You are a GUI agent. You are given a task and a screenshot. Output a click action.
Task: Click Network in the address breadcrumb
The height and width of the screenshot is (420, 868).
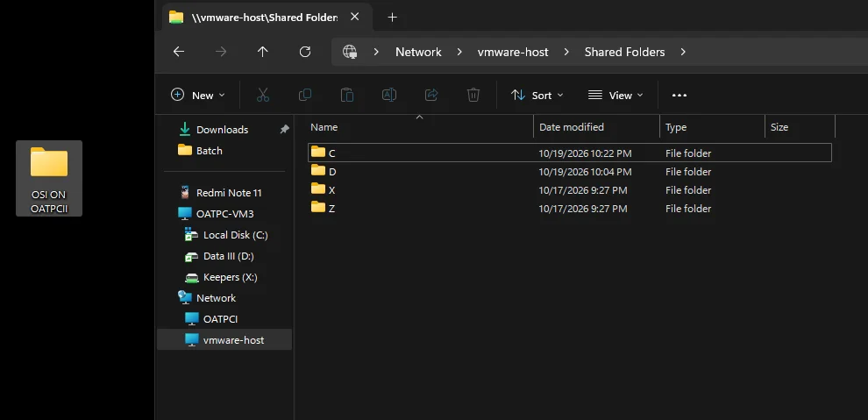coord(418,52)
